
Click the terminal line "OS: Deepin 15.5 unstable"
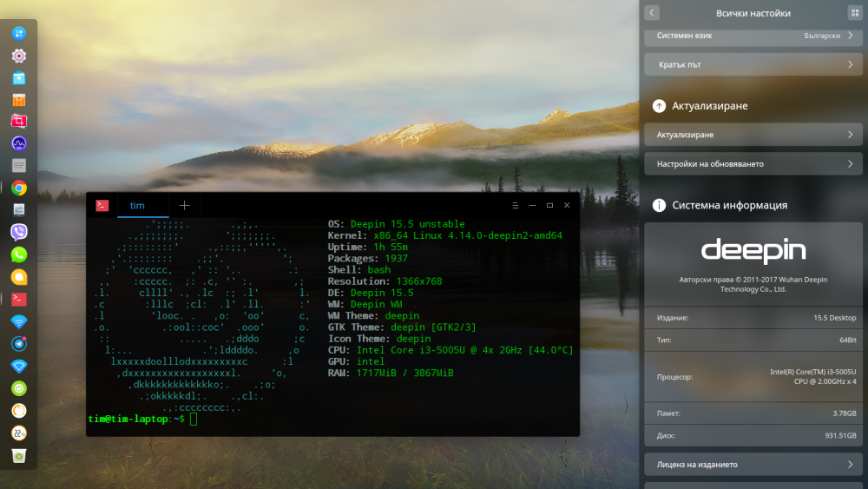(x=397, y=224)
